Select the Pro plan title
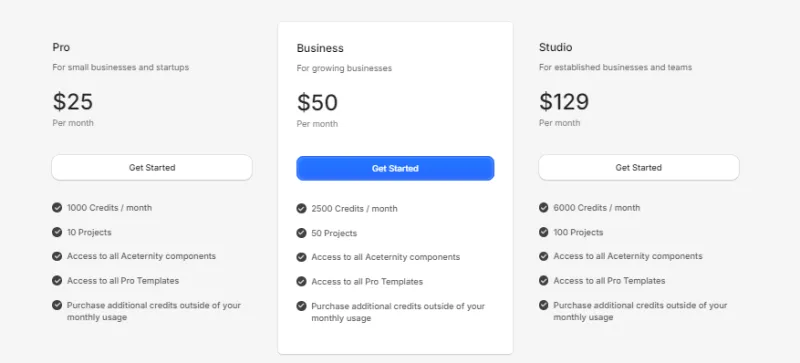This screenshot has height=363, width=800. point(61,47)
